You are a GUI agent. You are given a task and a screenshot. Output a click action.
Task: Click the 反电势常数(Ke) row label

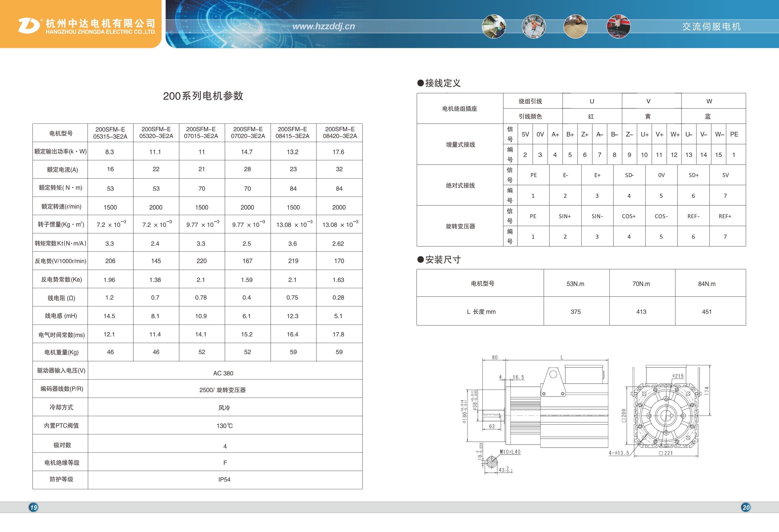pos(61,279)
